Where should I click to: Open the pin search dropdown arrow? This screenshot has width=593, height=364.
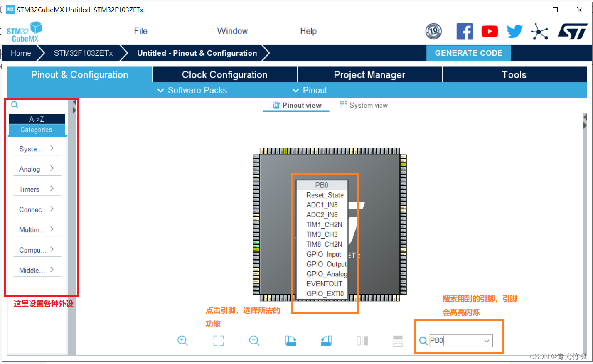[x=487, y=341]
